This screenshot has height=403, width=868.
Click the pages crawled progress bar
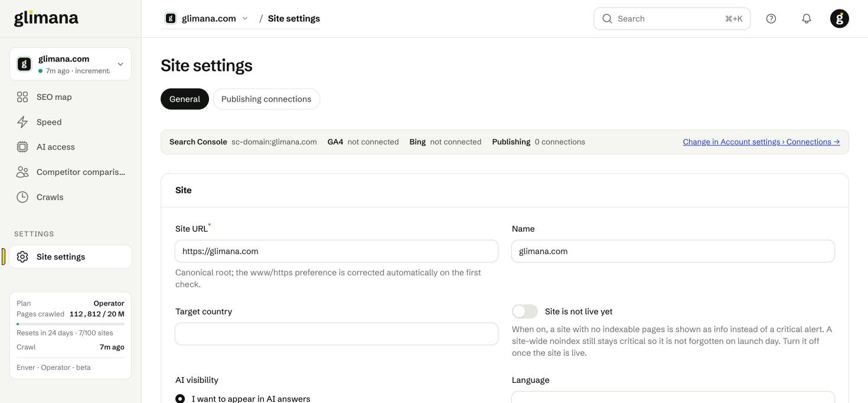click(x=70, y=324)
